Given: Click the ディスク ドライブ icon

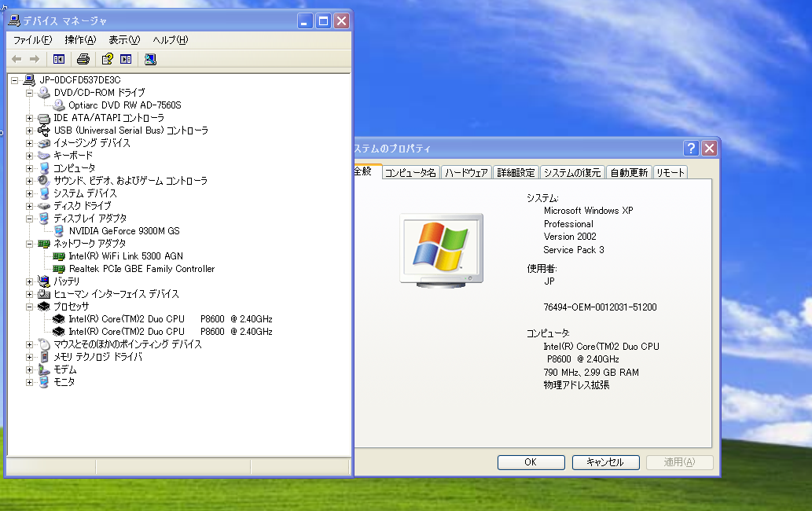Looking at the screenshot, I should coord(44,206).
